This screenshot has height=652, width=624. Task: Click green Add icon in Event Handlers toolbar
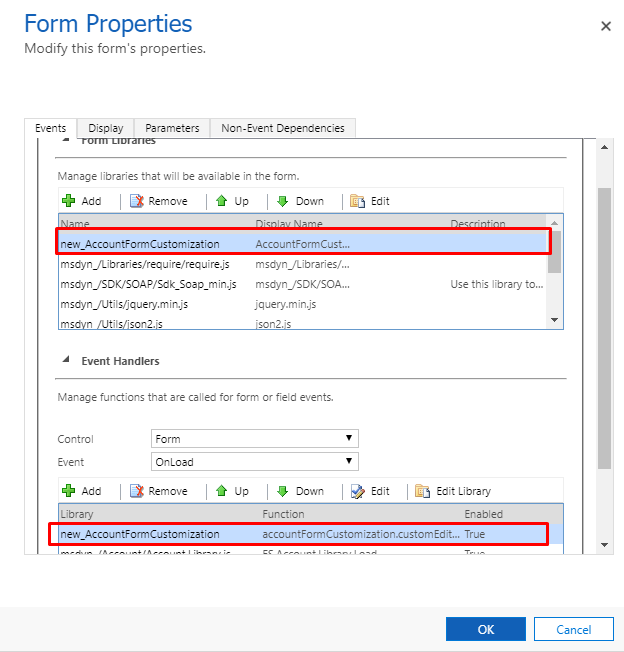pos(69,491)
